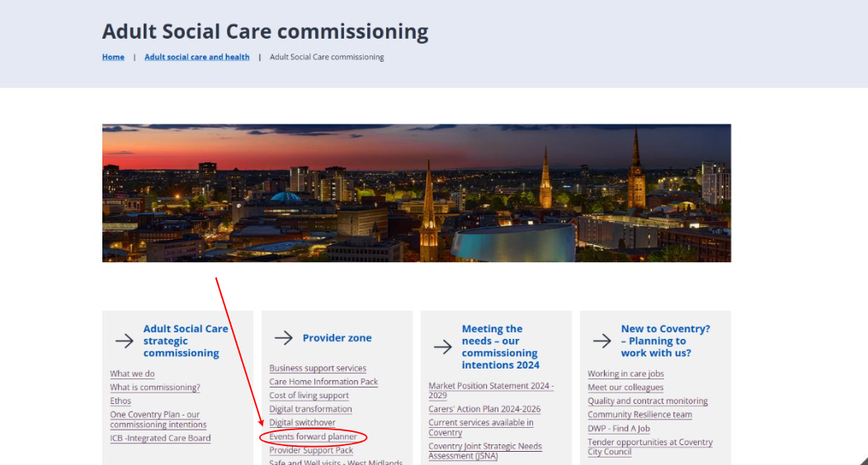Image resolution: width=868 pixels, height=465 pixels.
Task: Go to the Home breadcrumb link
Action: point(113,57)
